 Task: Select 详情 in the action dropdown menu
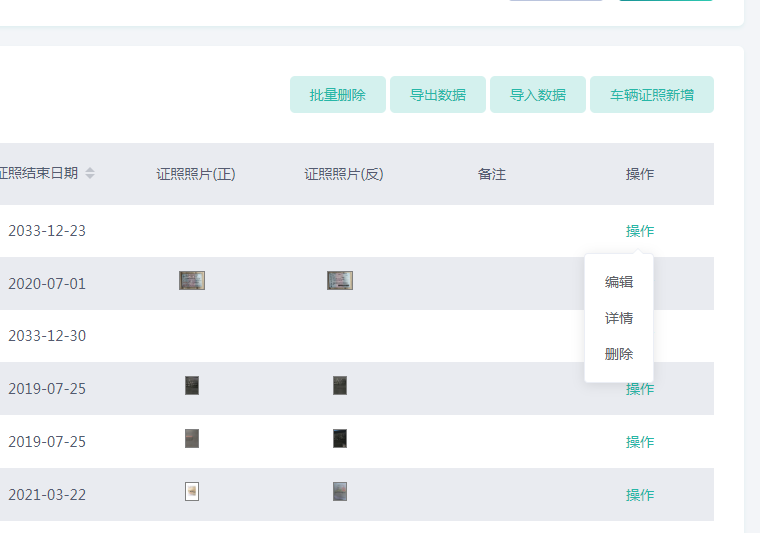[619, 318]
